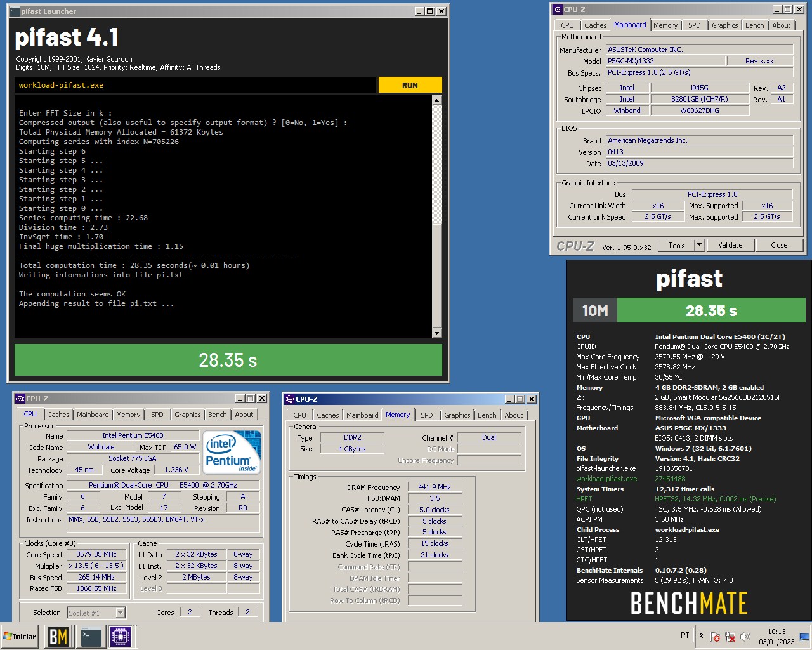Viewport: 812px width, 650px height.
Task: Click the Chipset value i945G
Action: click(700, 88)
